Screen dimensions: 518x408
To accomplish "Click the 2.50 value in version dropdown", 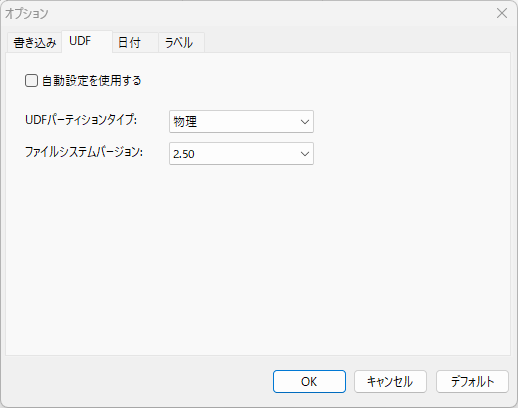I will click(184, 154).
